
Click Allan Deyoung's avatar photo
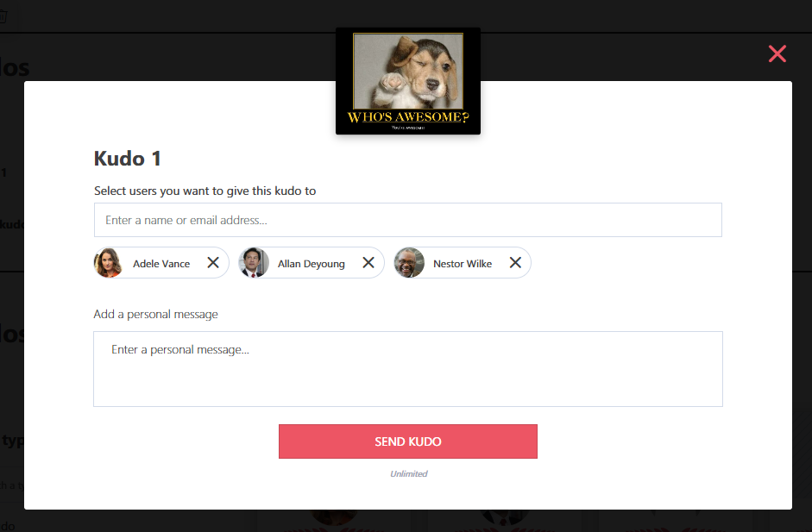[x=254, y=263]
